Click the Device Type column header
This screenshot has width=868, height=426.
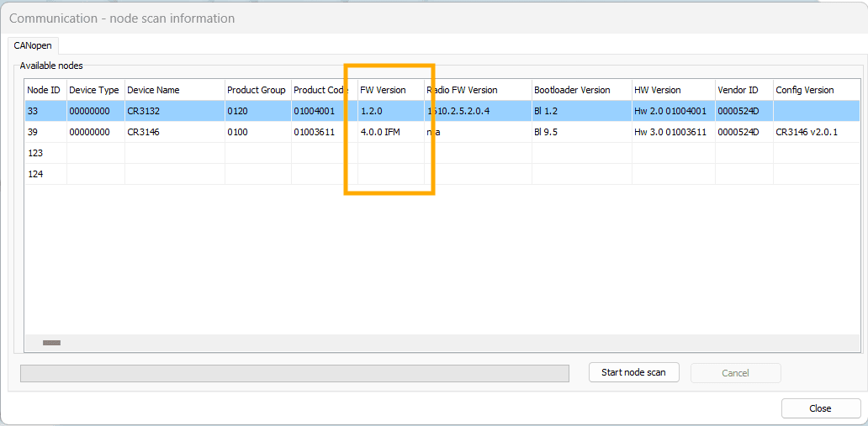(94, 90)
